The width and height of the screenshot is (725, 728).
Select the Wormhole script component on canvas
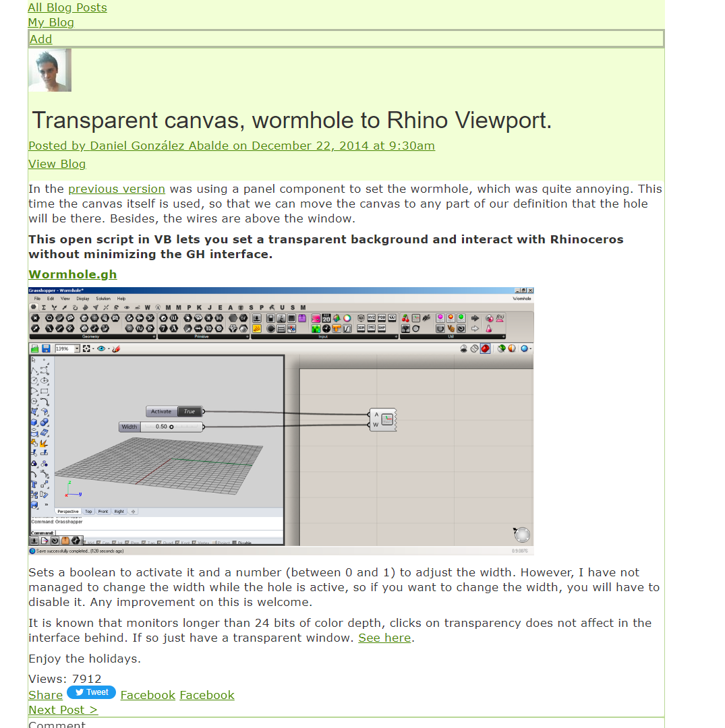(x=384, y=420)
